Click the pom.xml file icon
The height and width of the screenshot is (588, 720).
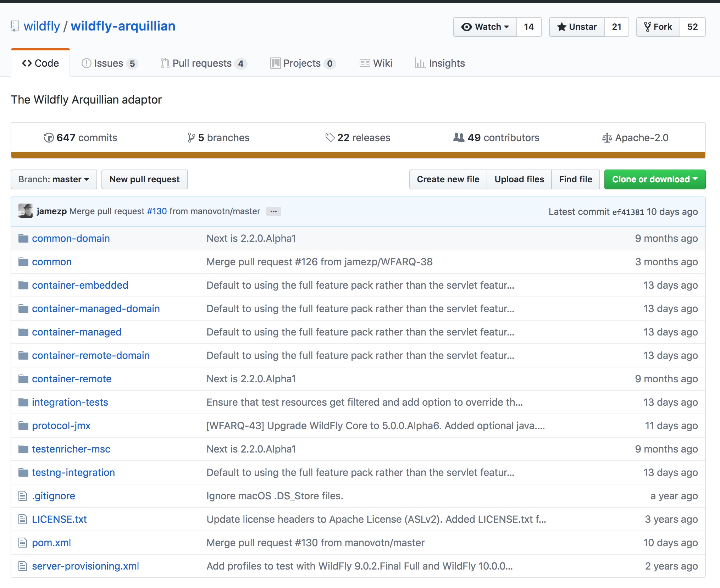coord(23,543)
